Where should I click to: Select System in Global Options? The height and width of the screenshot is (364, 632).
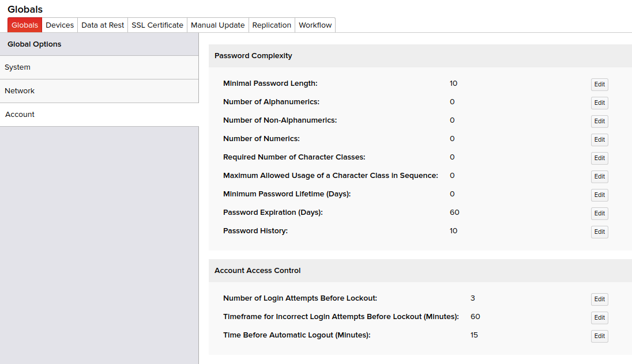click(99, 67)
